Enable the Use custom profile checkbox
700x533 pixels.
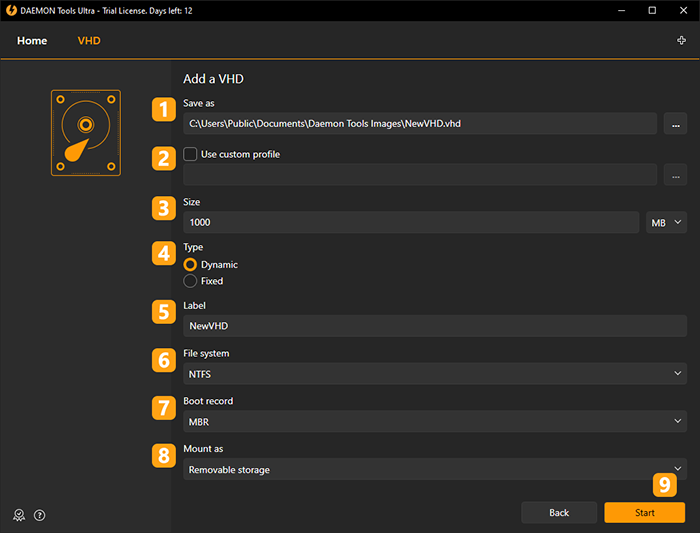(x=190, y=154)
